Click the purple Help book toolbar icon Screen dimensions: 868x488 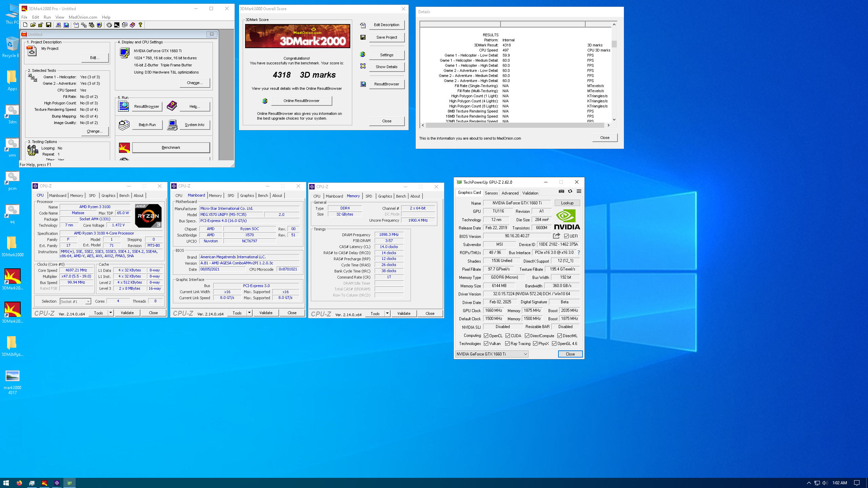[x=133, y=25]
